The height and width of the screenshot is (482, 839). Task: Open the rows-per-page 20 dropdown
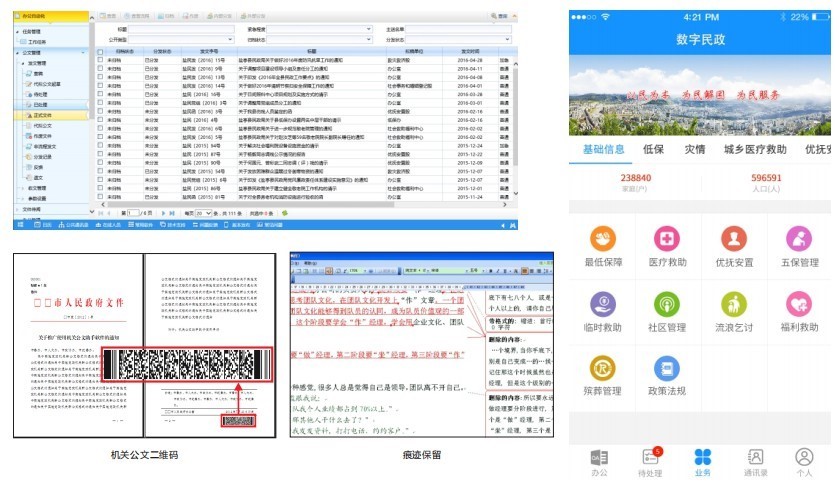click(203, 213)
